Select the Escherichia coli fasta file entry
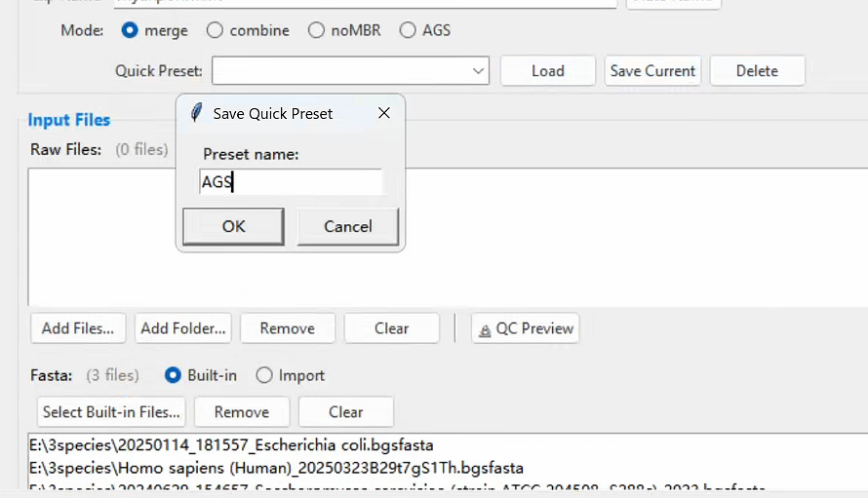This screenshot has height=498, width=868. click(231, 444)
